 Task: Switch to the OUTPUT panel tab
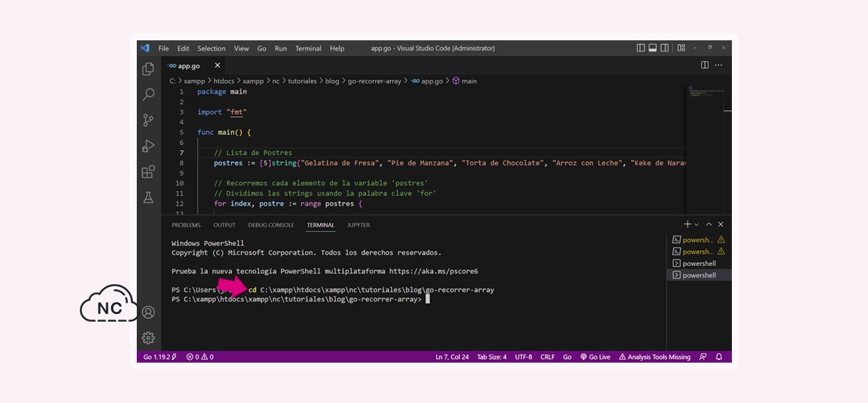click(x=224, y=225)
